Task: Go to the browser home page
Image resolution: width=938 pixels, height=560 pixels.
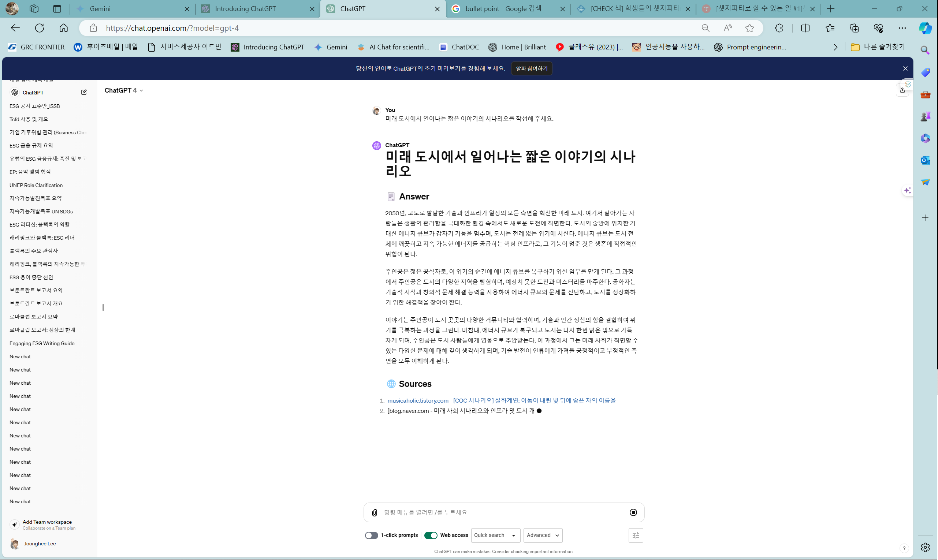Action: (63, 28)
